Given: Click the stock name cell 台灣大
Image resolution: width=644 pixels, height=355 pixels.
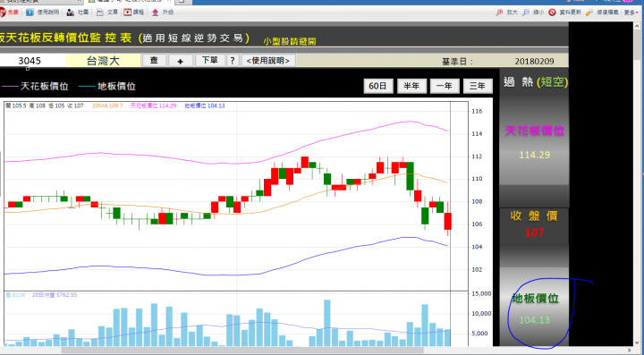Looking at the screenshot, I should point(103,61).
